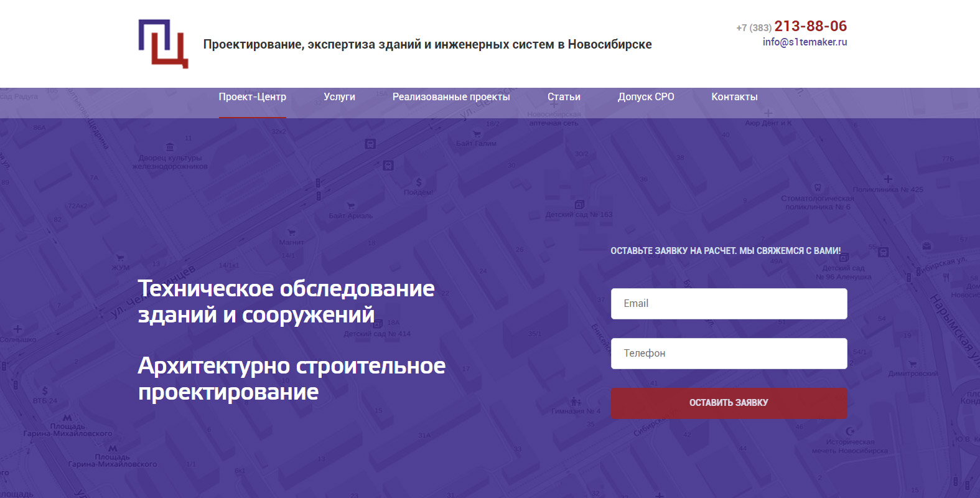The image size is (980, 498).
Task: Click the Гимназия № 4 map icon
Action: [x=576, y=402]
